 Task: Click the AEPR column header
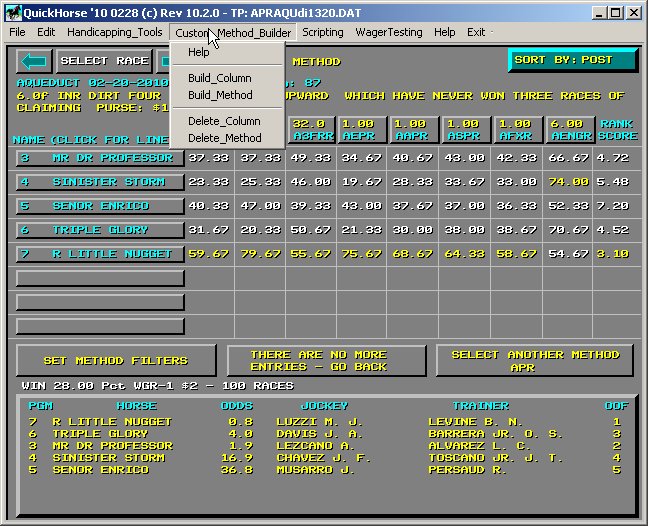[362, 130]
